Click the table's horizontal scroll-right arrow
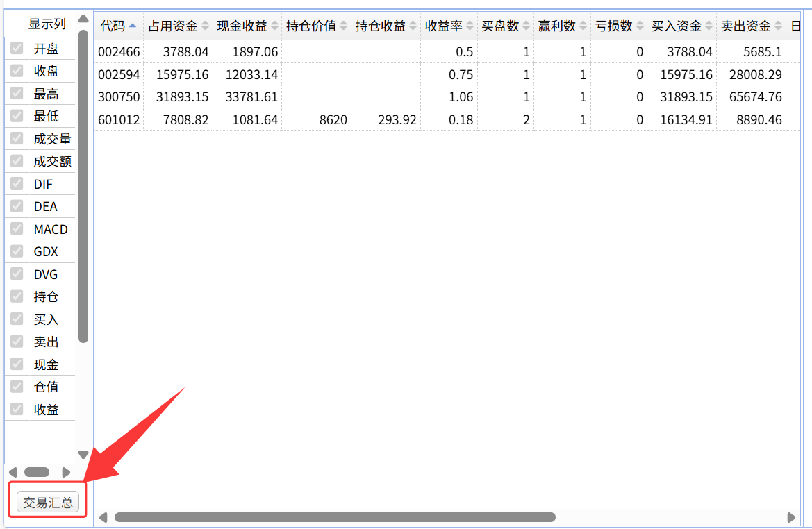 pos(790,518)
